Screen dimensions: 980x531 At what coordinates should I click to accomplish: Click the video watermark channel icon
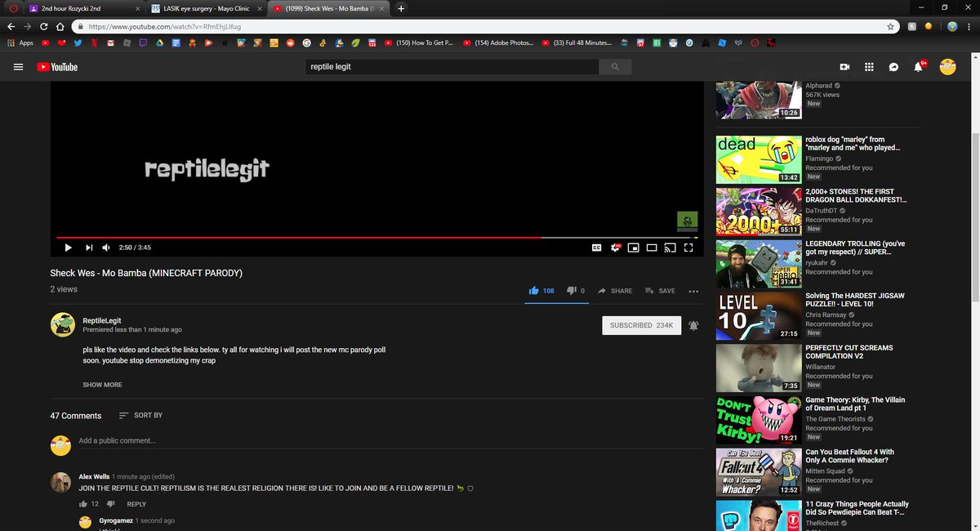pos(688,221)
